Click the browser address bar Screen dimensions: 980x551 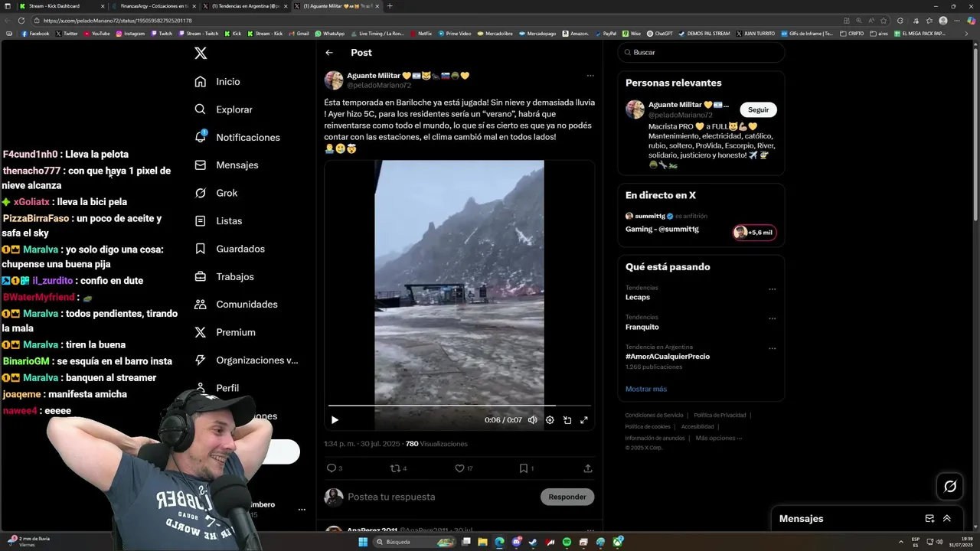click(x=429, y=21)
